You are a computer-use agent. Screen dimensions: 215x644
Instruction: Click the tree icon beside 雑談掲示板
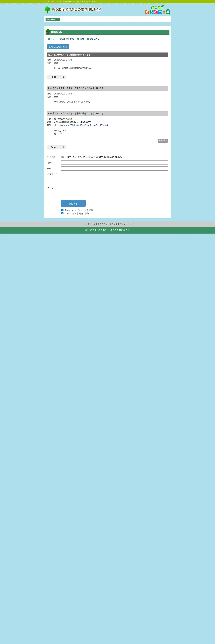point(48,31)
